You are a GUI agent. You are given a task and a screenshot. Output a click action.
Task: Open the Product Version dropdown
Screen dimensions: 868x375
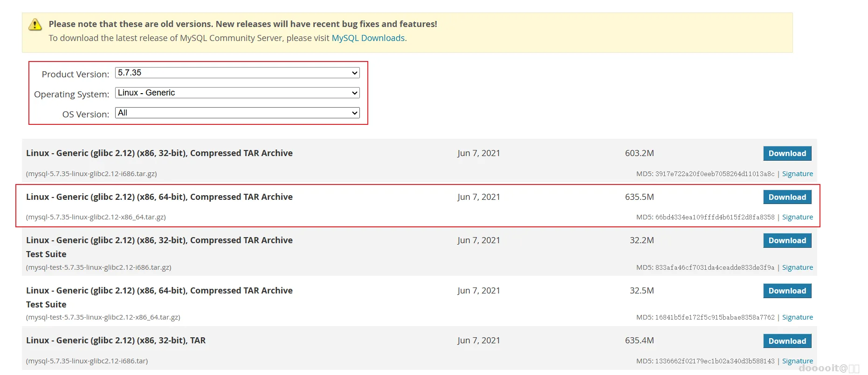pyautogui.click(x=237, y=73)
